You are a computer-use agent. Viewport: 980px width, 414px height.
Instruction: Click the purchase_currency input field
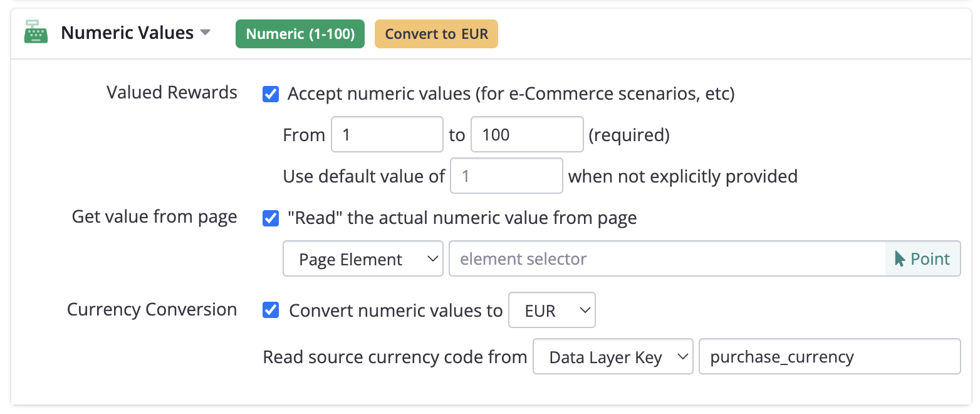coord(829,357)
